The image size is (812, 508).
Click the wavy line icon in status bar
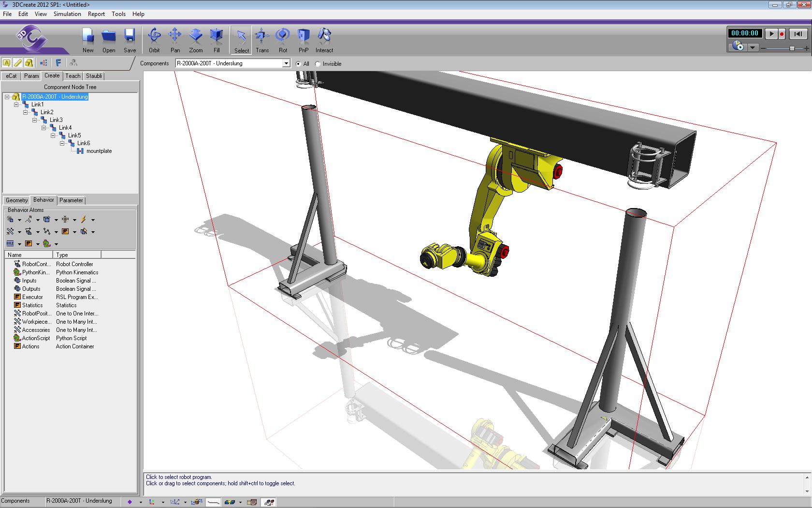tap(213, 502)
